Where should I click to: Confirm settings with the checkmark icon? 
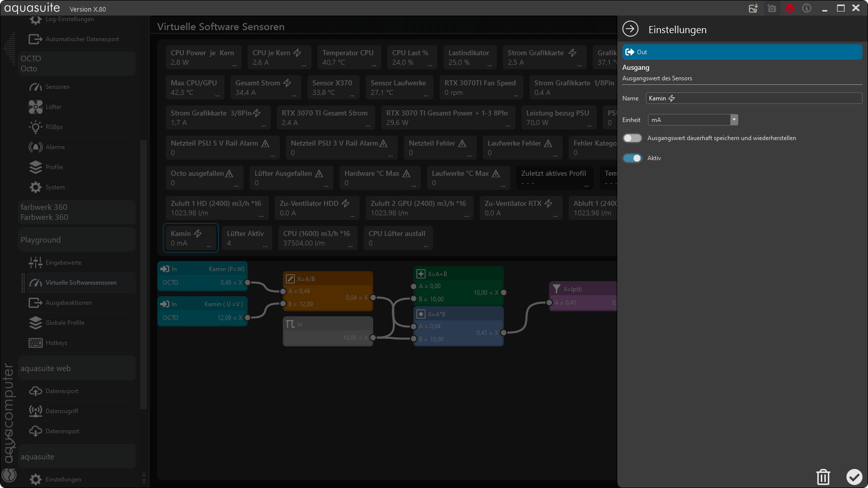click(x=854, y=477)
